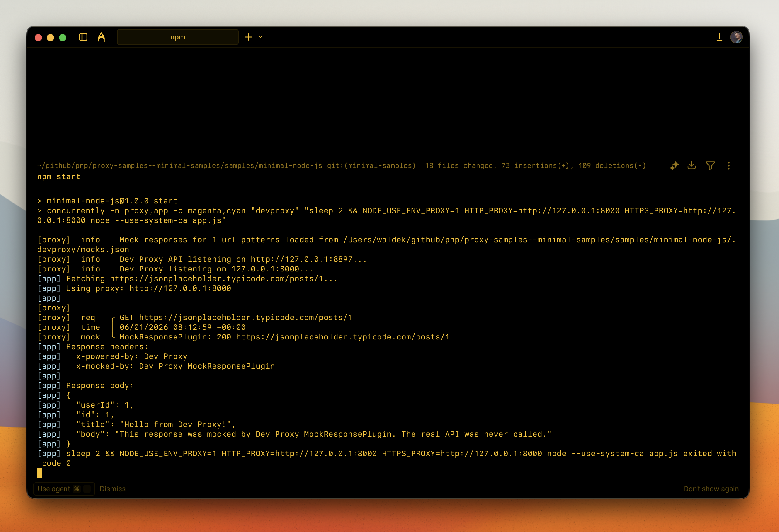Click the http://127.0.0.1:8000 proxy URL
The height and width of the screenshot is (532, 779).
tap(180, 288)
